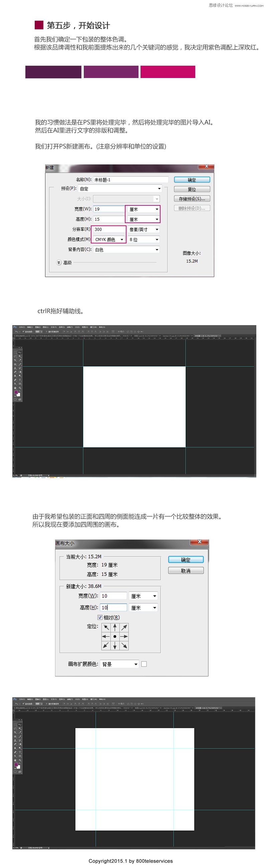This screenshot has height=868, width=267.
Task: Select Crop tool in first Photoshop screenshot
Action: tap(15, 360)
